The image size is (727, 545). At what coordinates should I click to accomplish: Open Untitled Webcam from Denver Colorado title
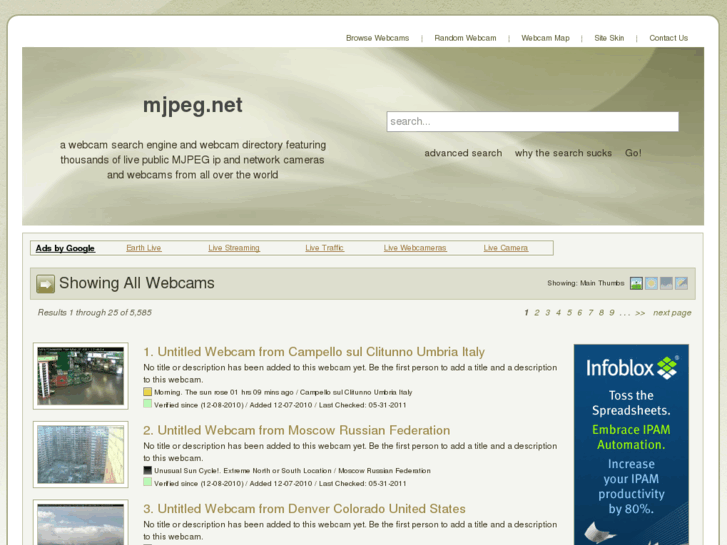(x=304, y=509)
